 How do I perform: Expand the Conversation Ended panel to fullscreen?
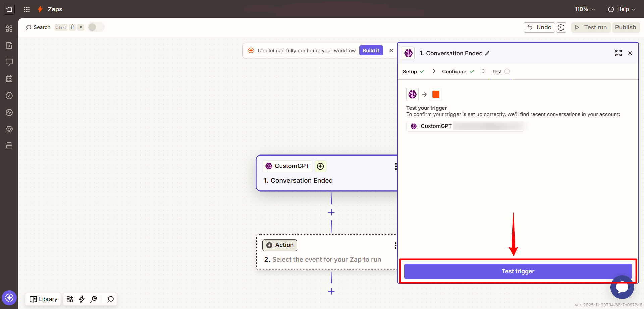tap(618, 53)
